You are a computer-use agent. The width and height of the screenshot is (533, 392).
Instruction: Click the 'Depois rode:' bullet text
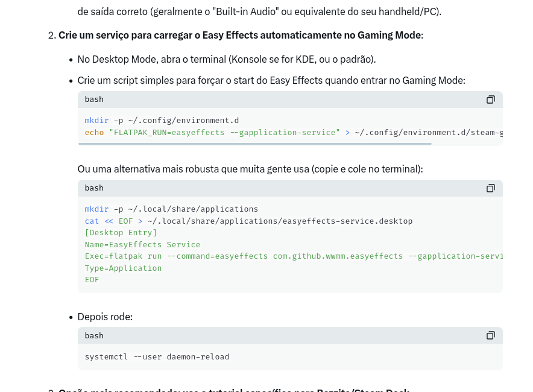pyautogui.click(x=105, y=317)
